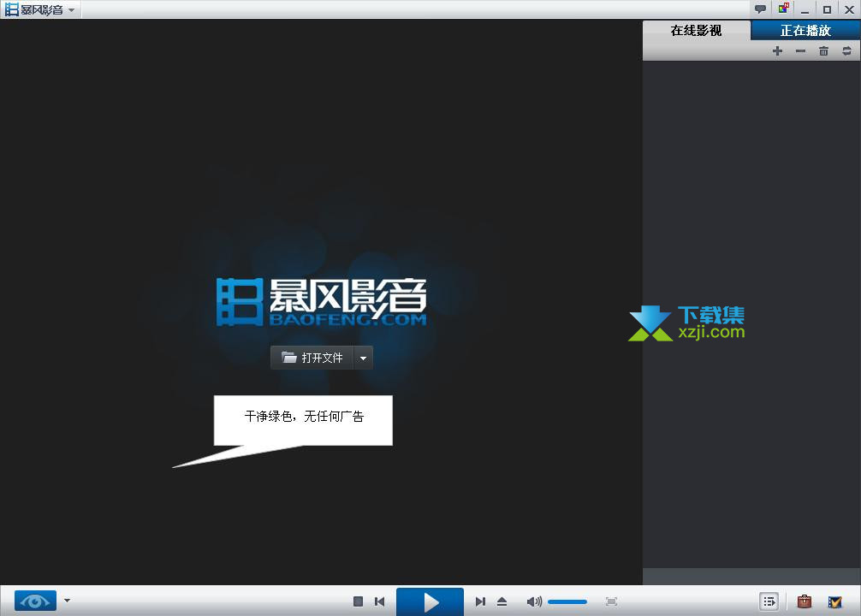Click the checkmark icon in the bottom bar

834,601
